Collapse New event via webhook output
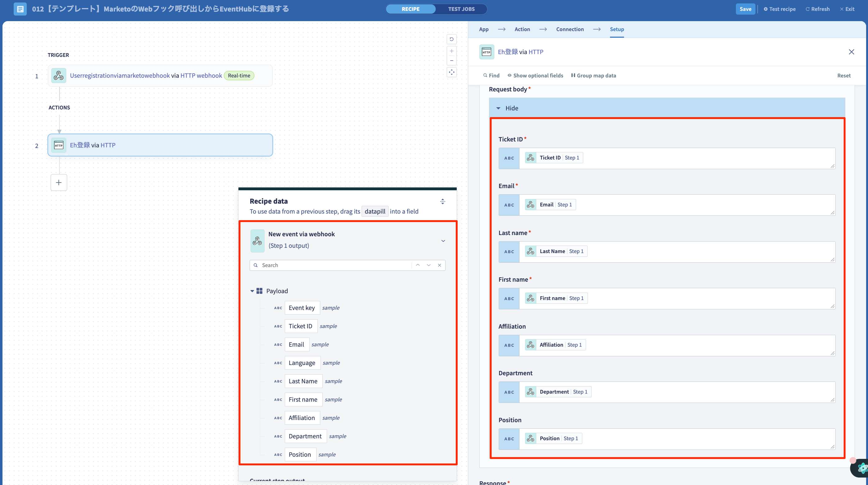868x485 pixels. tap(443, 241)
